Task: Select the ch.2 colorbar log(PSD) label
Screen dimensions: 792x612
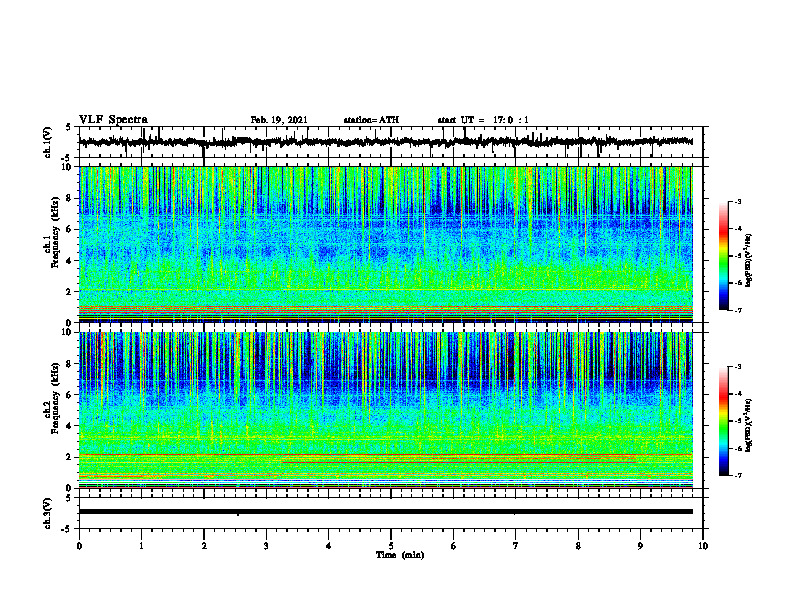Action: pos(749,425)
